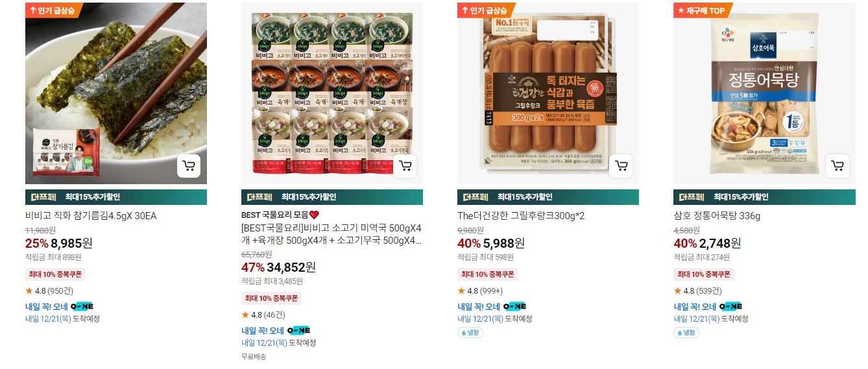Screen dimensions: 868x369
Task: Open BEST국물요리 비비고 소고기 미역국 link
Action: [332, 235]
